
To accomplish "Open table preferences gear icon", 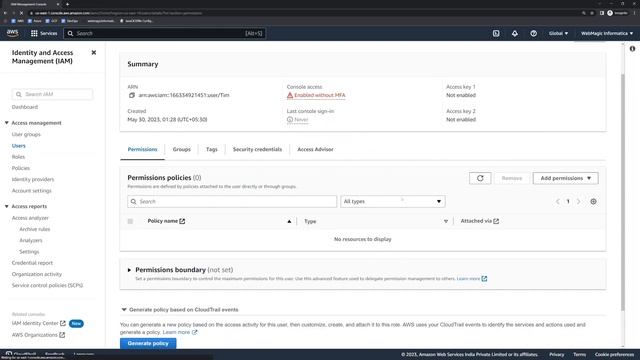I will (593, 201).
